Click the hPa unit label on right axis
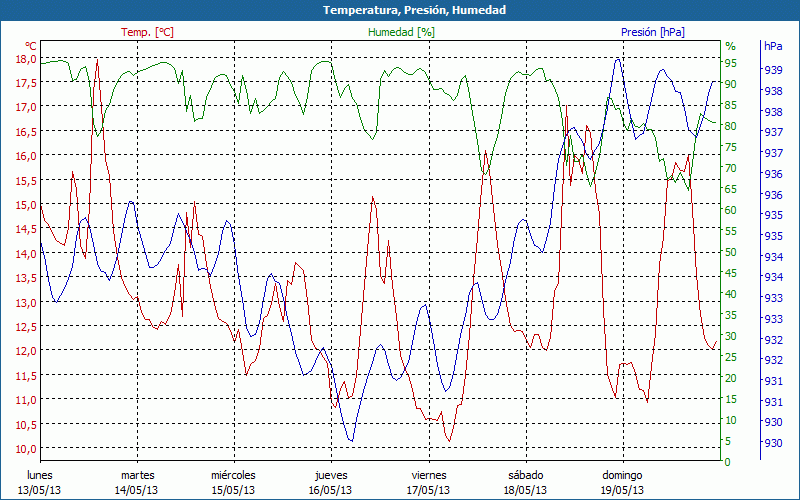This screenshot has width=800, height=500. point(773,46)
